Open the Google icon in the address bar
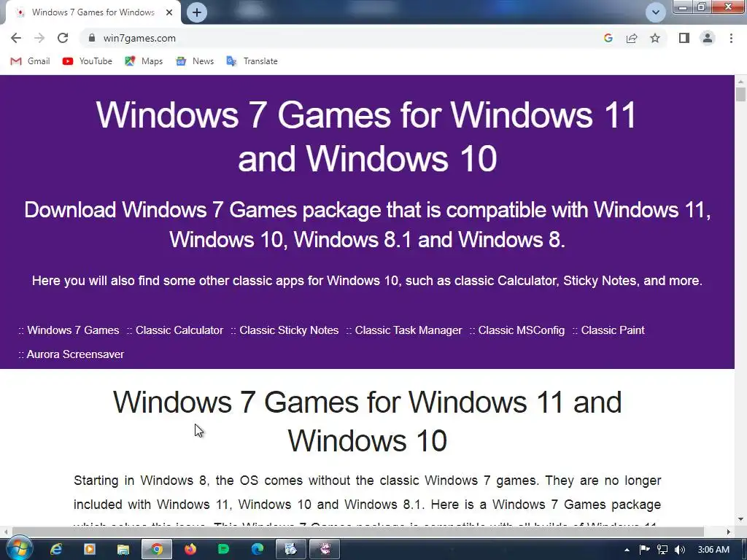The height and width of the screenshot is (560, 747). [608, 38]
